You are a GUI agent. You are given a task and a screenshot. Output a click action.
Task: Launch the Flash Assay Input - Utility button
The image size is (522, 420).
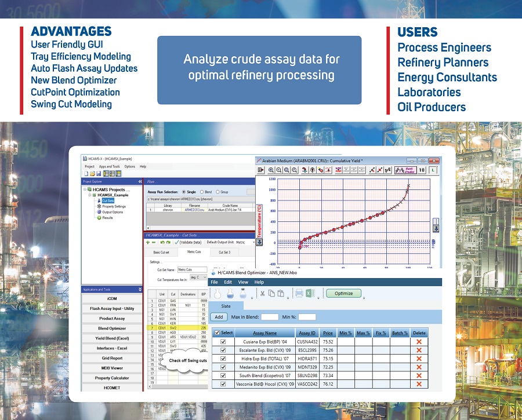[x=112, y=309]
